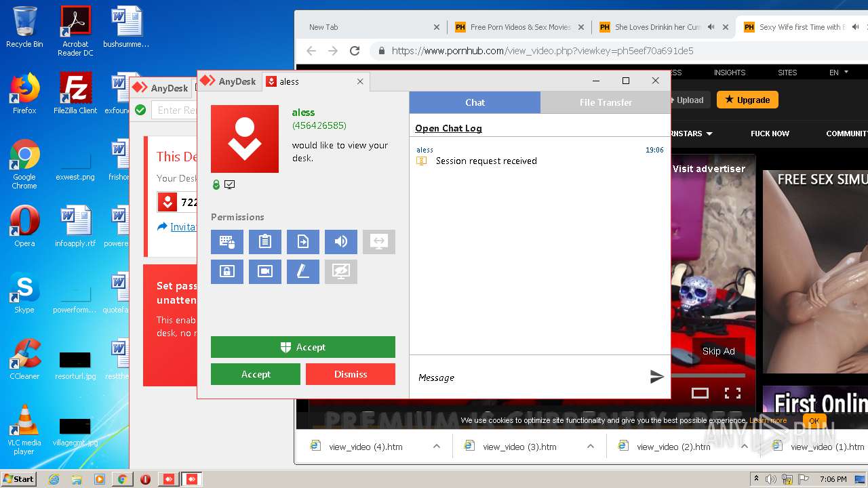The image size is (868, 488).
Task: Close the aless session tab
Action: [x=360, y=81]
